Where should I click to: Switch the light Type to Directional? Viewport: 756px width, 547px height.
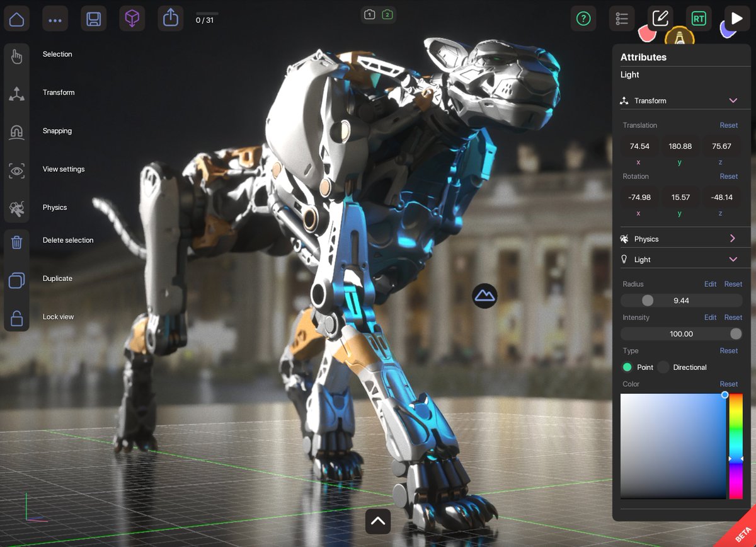pos(664,367)
